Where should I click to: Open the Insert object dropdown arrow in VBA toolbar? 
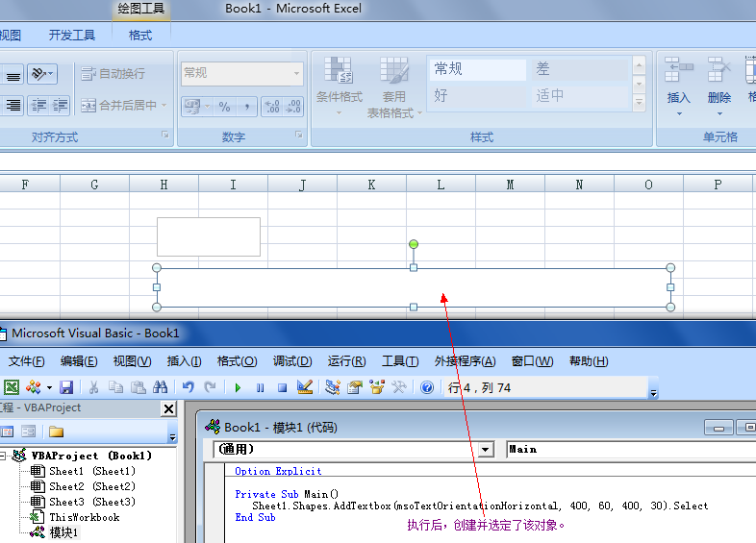[x=49, y=388]
